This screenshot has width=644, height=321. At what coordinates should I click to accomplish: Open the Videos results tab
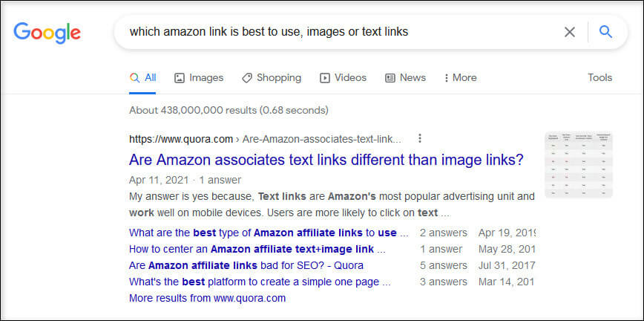click(x=343, y=78)
